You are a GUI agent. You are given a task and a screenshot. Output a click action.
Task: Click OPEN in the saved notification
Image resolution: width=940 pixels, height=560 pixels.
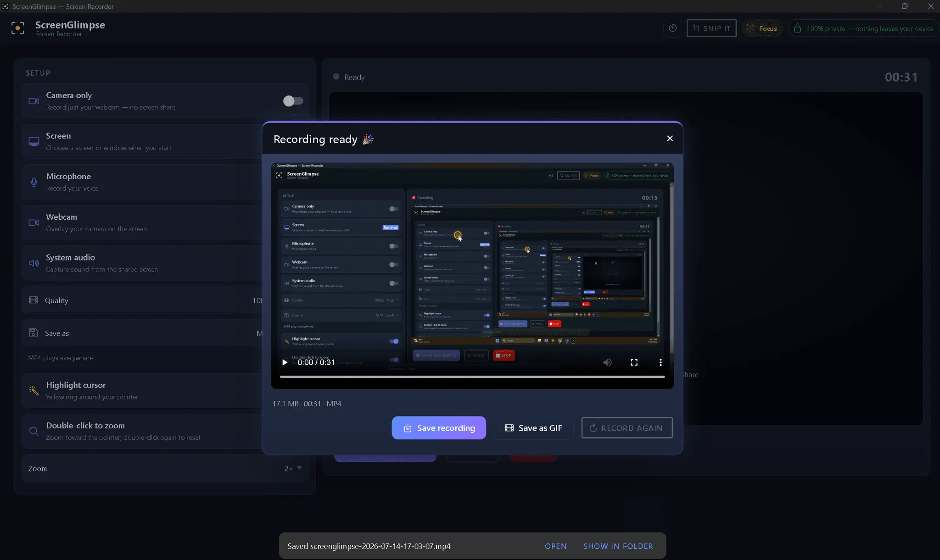pyautogui.click(x=555, y=546)
